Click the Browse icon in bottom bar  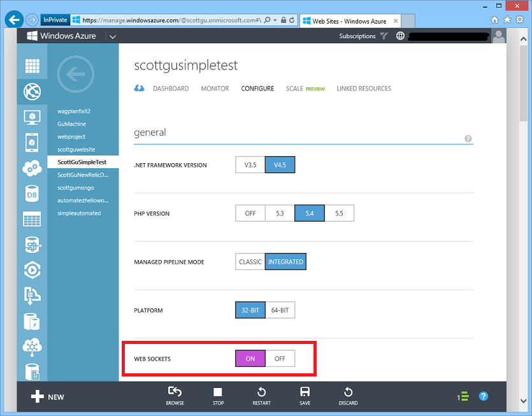175,396
